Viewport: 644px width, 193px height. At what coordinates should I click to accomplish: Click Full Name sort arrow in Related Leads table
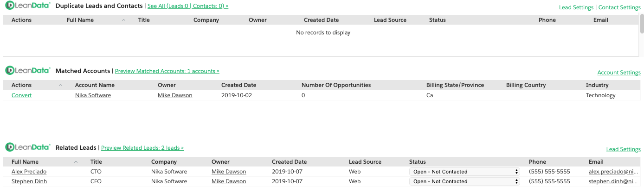tap(76, 162)
